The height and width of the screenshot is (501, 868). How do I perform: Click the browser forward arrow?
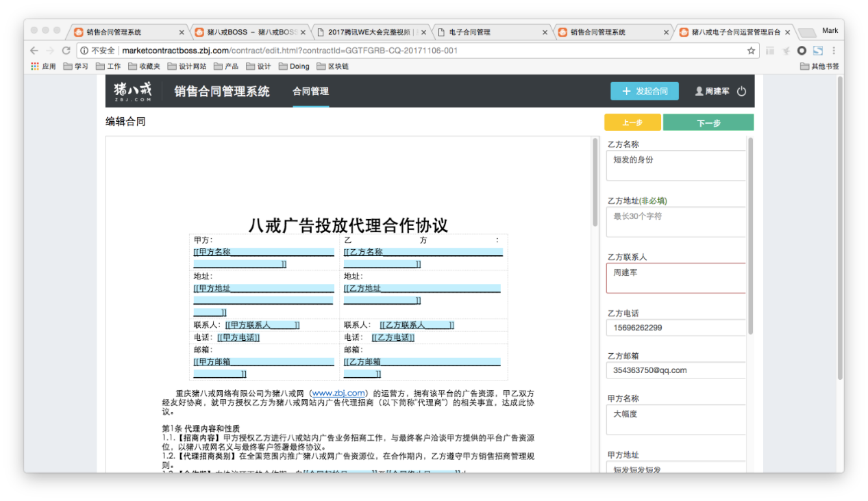click(x=50, y=51)
